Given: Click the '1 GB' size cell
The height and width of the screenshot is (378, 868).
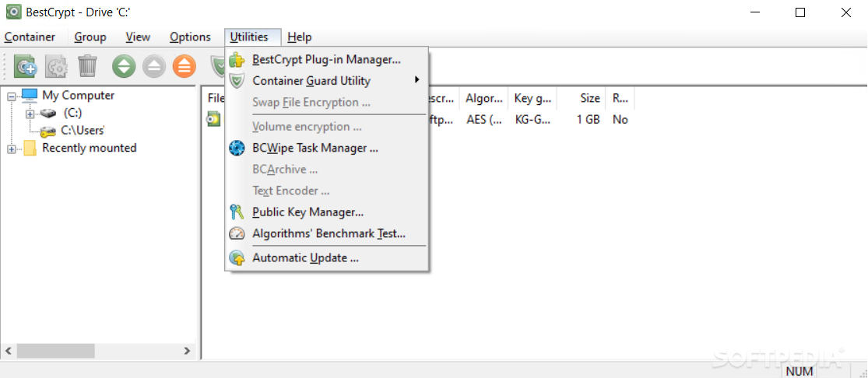Looking at the screenshot, I should pos(588,120).
